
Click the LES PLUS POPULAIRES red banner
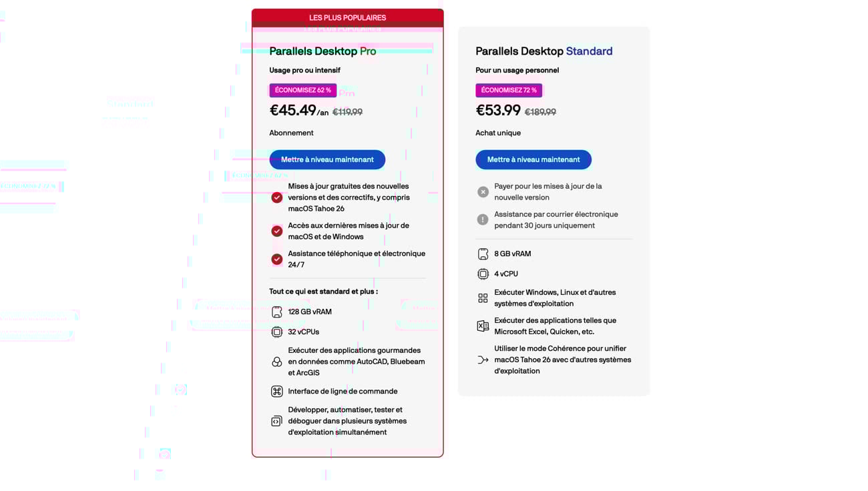pyautogui.click(x=347, y=17)
